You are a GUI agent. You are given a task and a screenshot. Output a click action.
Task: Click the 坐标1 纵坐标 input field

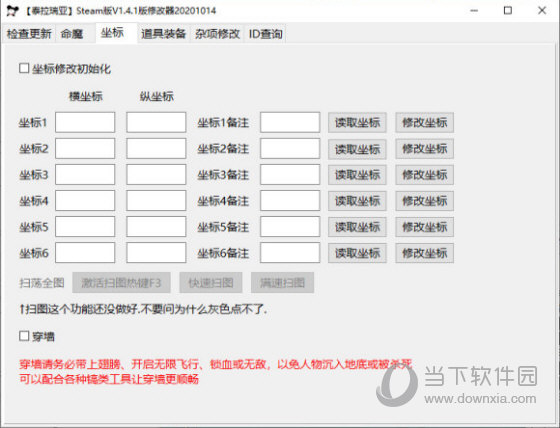pos(156,122)
